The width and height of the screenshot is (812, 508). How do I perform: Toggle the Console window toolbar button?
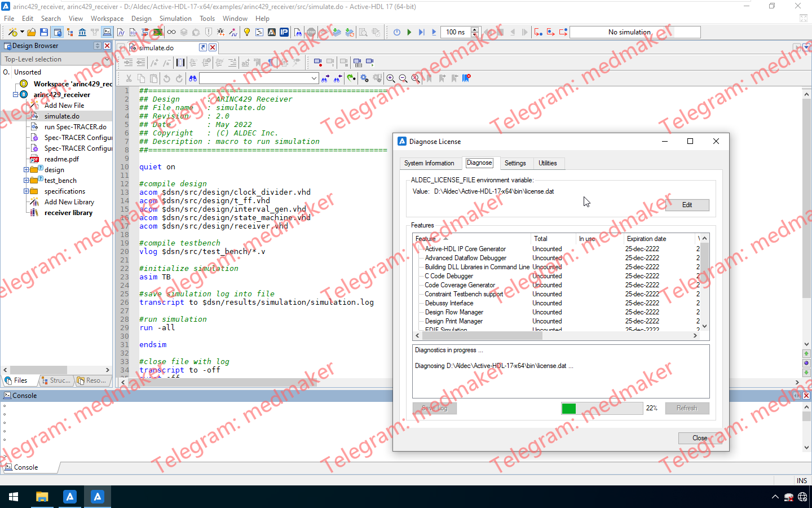107,32
